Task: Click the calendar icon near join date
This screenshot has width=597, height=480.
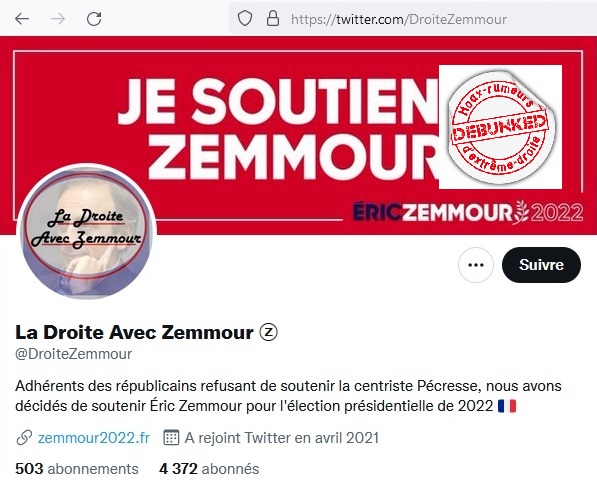Action: 171,437
